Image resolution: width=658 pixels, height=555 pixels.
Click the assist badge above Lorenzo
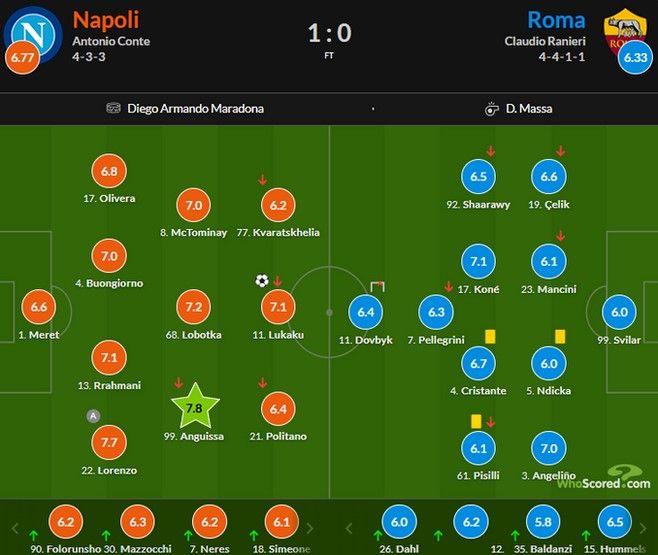94,416
